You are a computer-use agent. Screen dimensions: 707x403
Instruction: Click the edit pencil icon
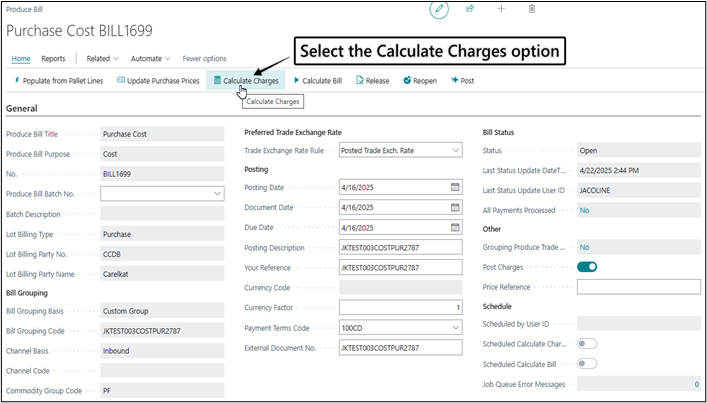tap(439, 9)
